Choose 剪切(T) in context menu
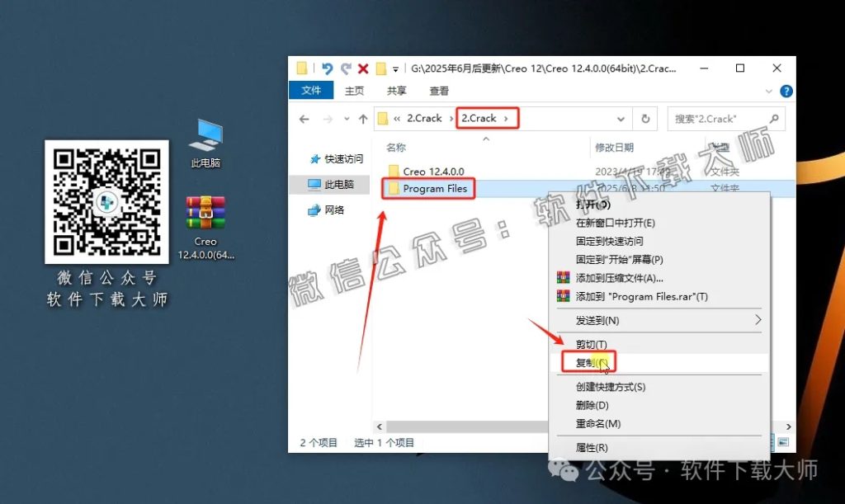Viewport: 845px width, 504px height. [591, 344]
